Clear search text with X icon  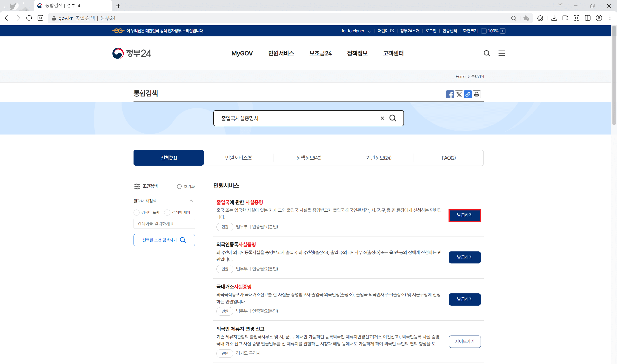tap(382, 118)
